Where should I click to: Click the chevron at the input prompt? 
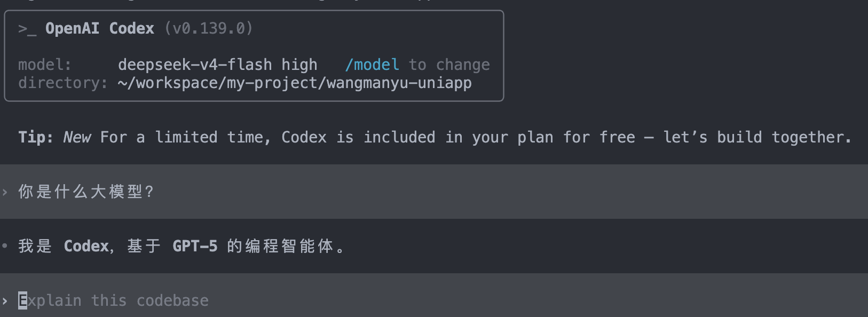pyautogui.click(x=5, y=300)
